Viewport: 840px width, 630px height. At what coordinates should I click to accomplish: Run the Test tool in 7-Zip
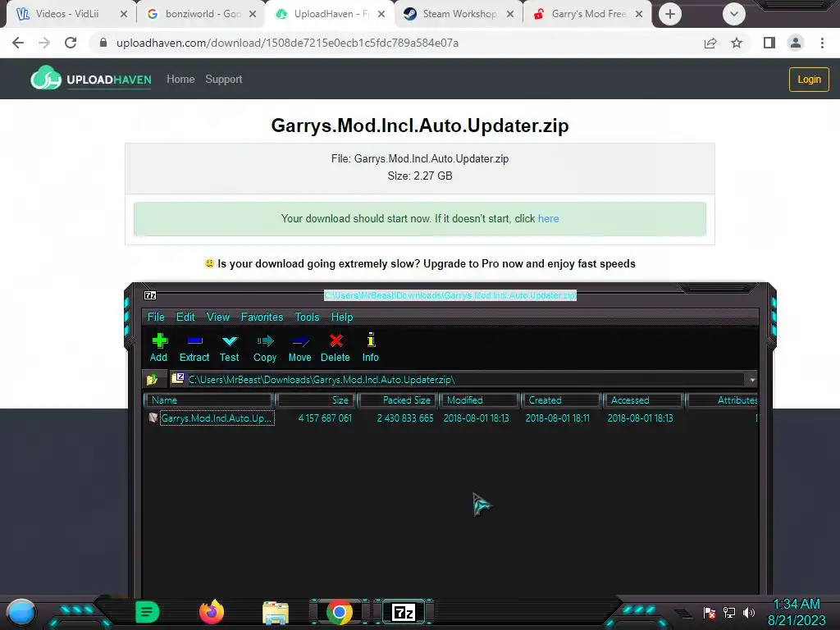coord(230,348)
